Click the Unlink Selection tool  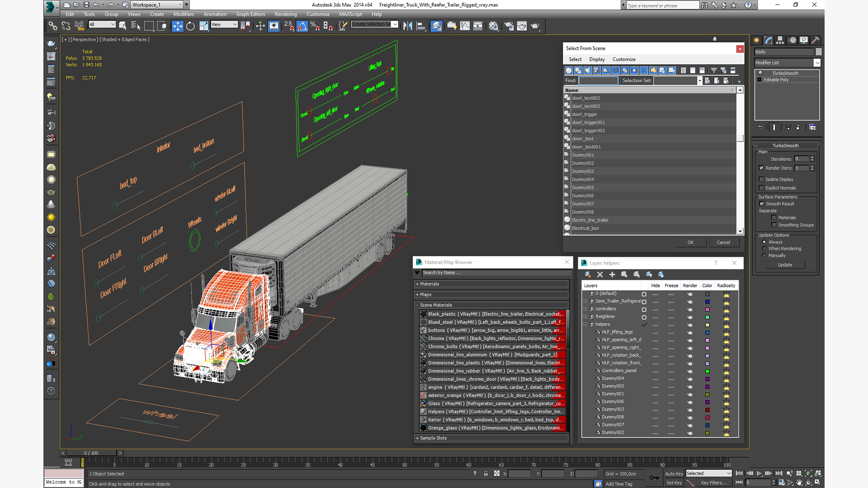click(x=66, y=26)
